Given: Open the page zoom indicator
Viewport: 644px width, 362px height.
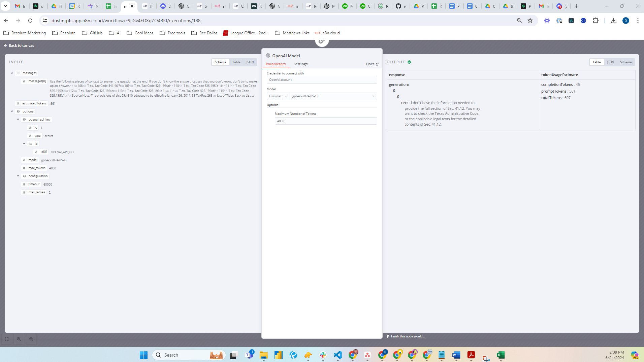Looking at the screenshot, I should tap(519, 21).
